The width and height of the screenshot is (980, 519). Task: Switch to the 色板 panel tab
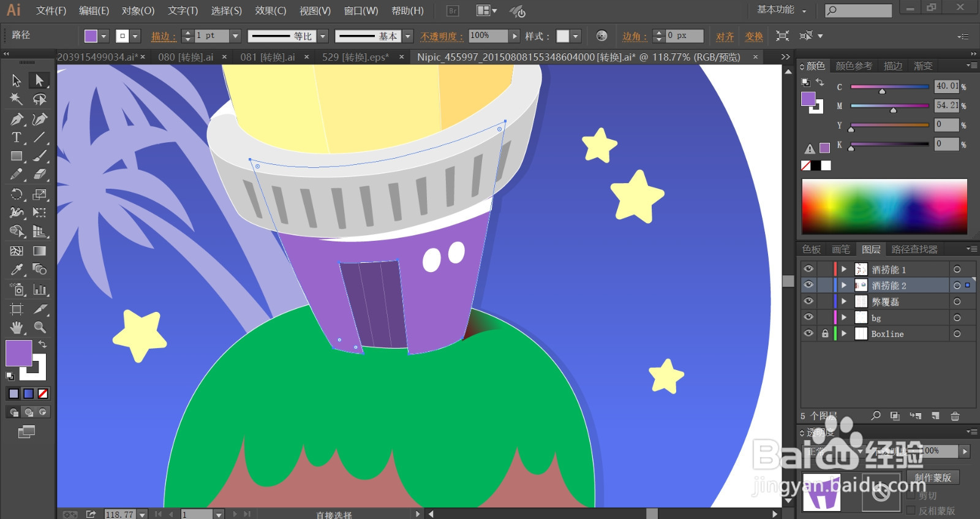click(x=812, y=249)
